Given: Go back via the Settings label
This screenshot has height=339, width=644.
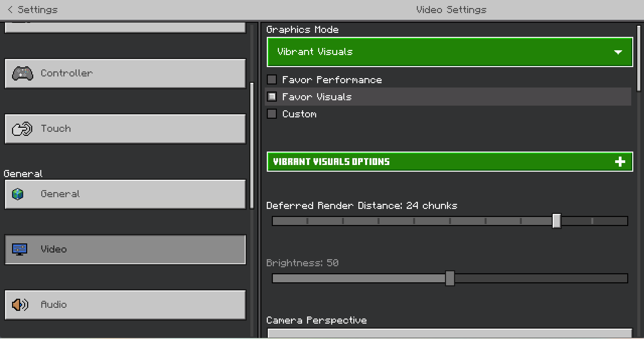Looking at the screenshot, I should (x=38, y=10).
